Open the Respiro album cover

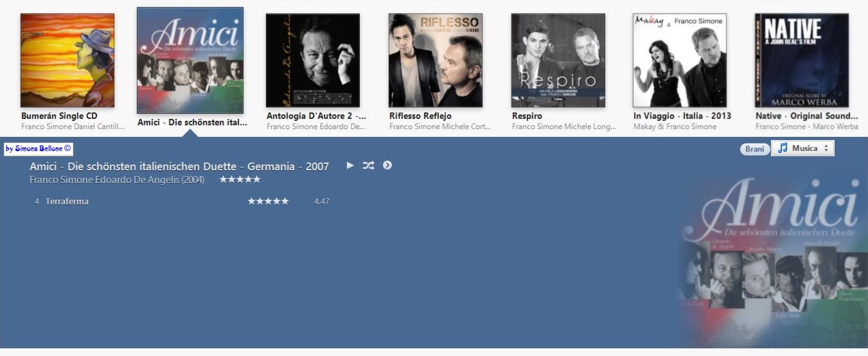(x=558, y=60)
